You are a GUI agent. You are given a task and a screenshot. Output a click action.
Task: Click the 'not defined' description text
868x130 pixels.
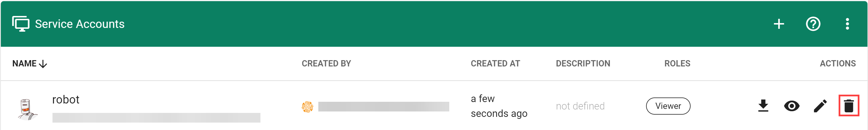point(580,106)
